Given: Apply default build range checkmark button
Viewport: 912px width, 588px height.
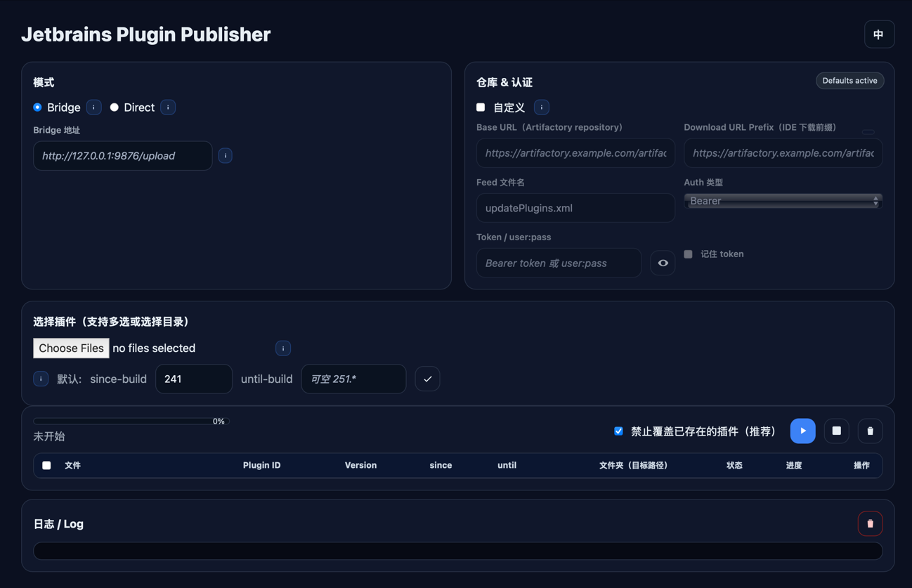Looking at the screenshot, I should tap(427, 379).
